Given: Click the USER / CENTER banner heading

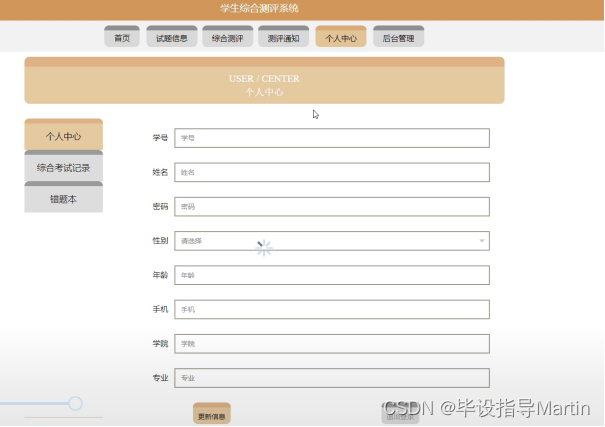Looking at the screenshot, I should click(264, 79).
